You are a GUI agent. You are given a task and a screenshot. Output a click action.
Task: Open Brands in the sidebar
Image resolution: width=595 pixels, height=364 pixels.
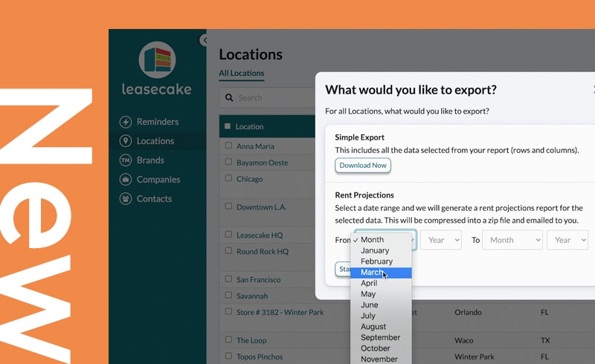150,160
